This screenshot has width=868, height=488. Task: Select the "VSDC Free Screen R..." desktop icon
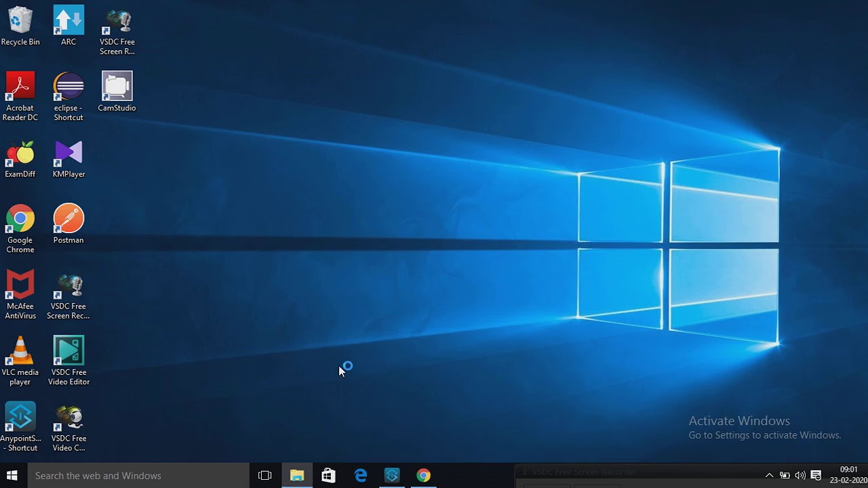coord(117,30)
